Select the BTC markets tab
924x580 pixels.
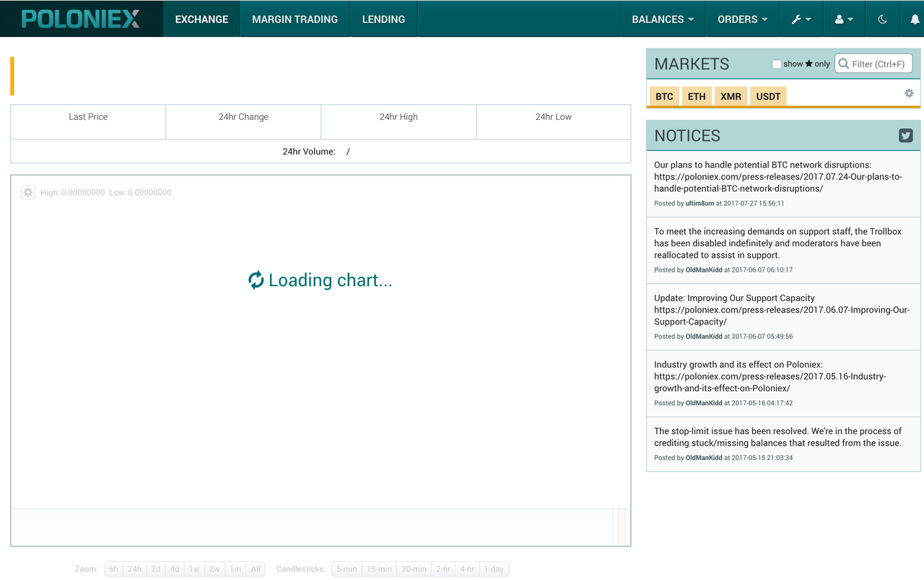coord(664,96)
